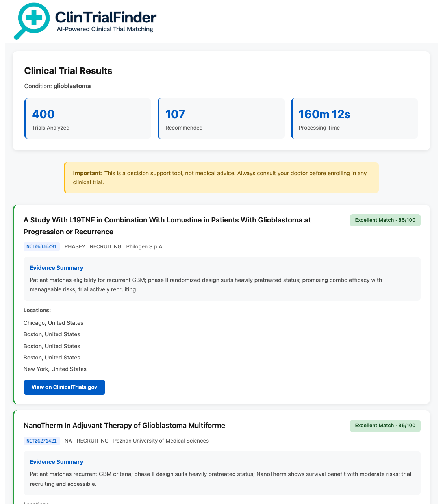443x504 pixels.
Task: Open View on ClinicalTrials.gov button
Action: tap(64, 387)
